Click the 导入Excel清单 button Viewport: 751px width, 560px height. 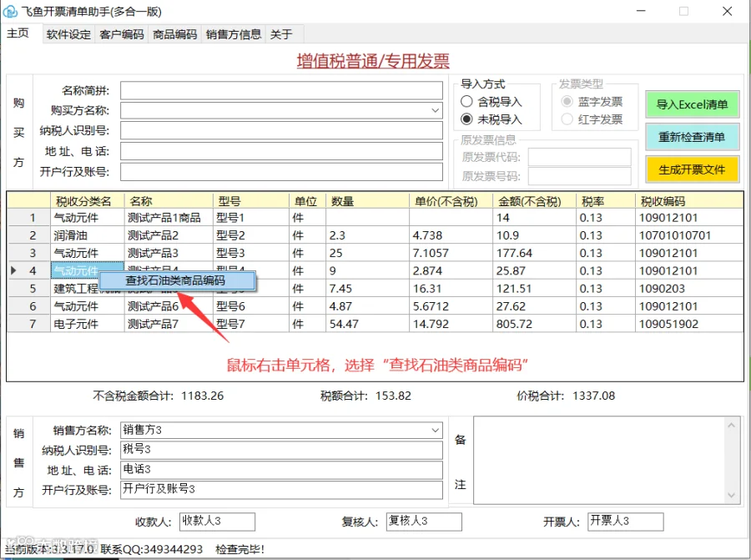(x=692, y=104)
